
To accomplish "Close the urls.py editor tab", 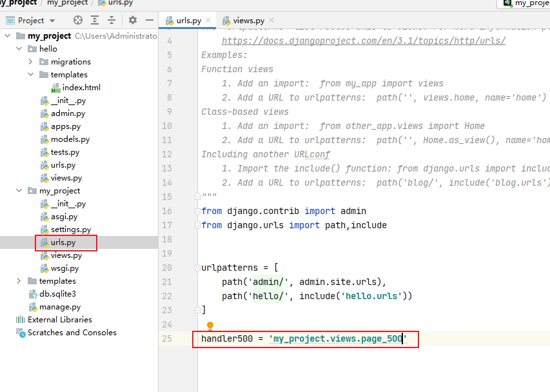I will [208, 21].
